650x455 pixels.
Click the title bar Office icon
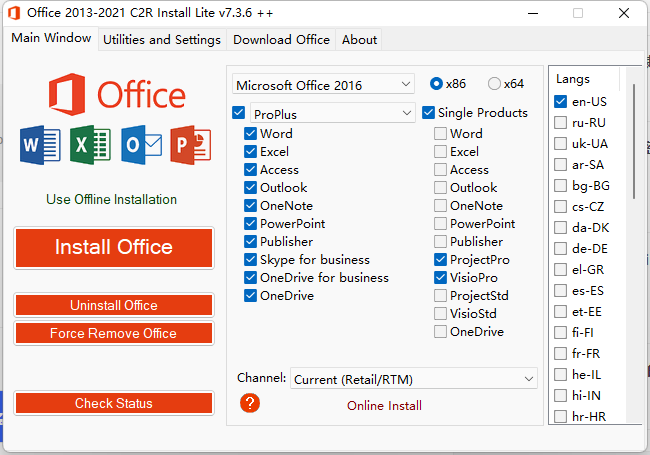pos(14,13)
